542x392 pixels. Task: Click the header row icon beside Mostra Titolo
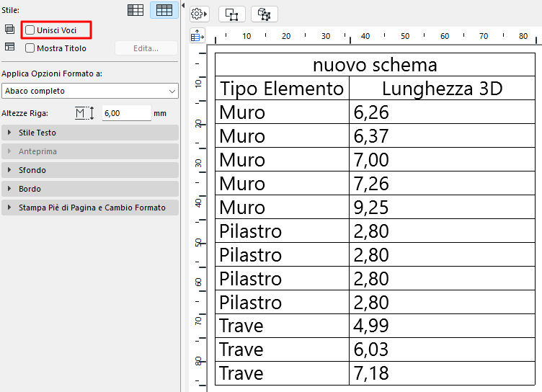(9, 46)
